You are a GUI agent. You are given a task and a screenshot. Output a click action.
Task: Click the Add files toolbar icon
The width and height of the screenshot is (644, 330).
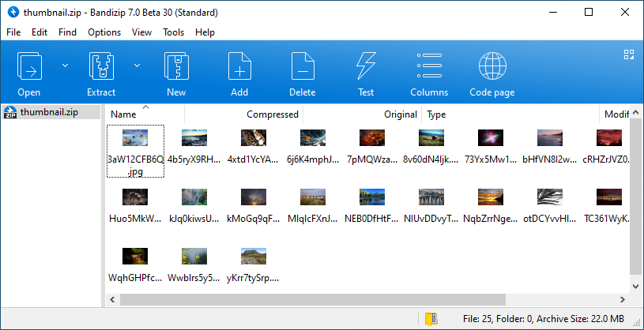[239, 66]
